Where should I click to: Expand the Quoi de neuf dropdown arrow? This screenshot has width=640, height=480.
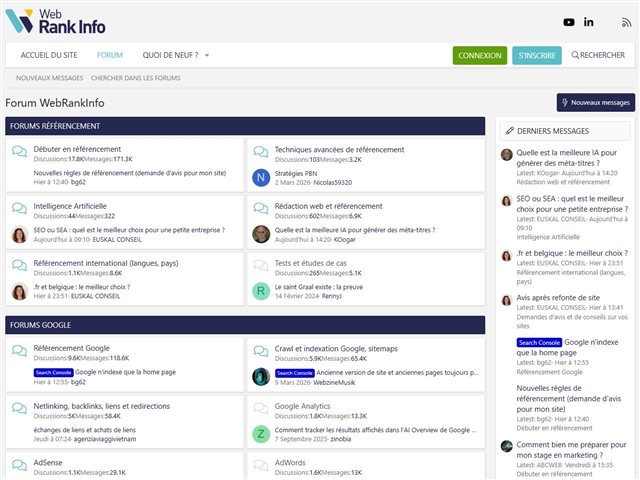tap(207, 55)
